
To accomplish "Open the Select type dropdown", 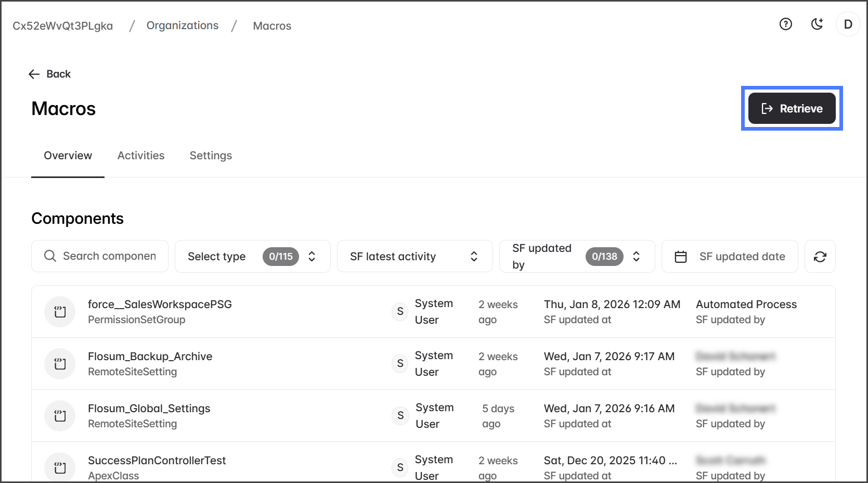I will click(252, 257).
